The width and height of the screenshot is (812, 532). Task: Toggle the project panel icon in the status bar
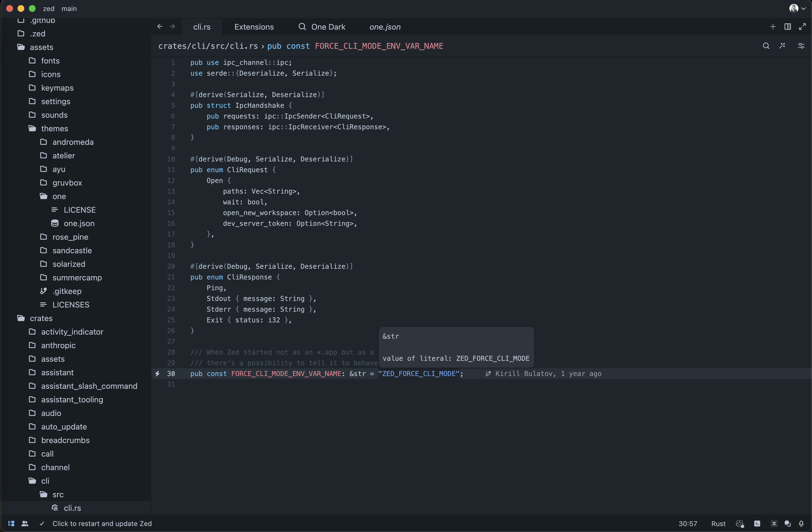pos(11,524)
